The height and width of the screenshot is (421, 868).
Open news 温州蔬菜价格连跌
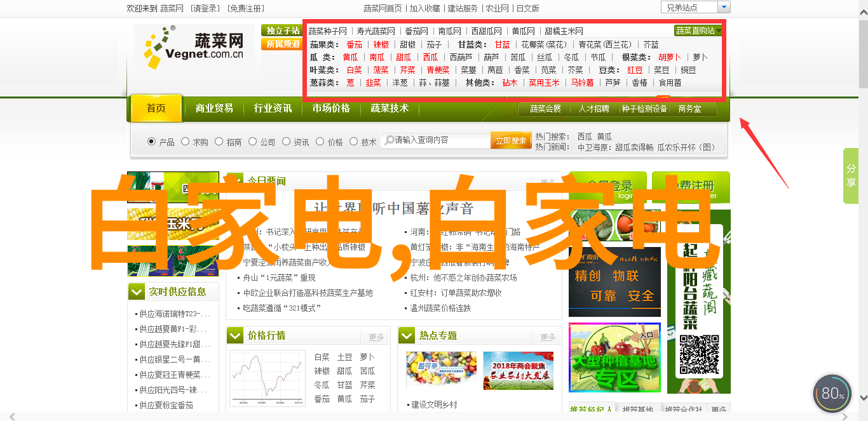(440, 308)
